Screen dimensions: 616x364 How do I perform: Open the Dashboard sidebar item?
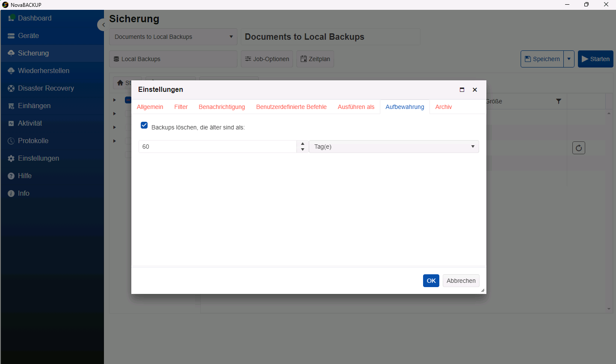pos(52,18)
